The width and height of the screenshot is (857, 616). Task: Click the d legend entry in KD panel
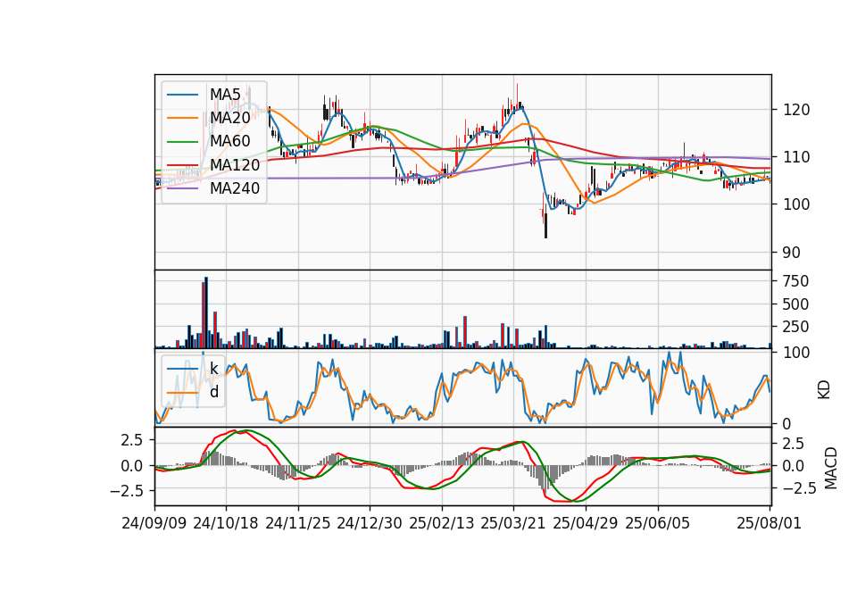(214, 391)
